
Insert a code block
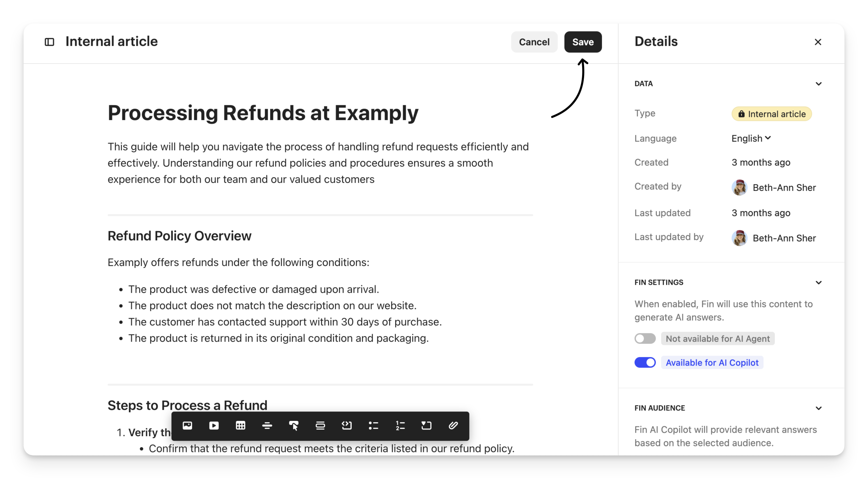347,426
